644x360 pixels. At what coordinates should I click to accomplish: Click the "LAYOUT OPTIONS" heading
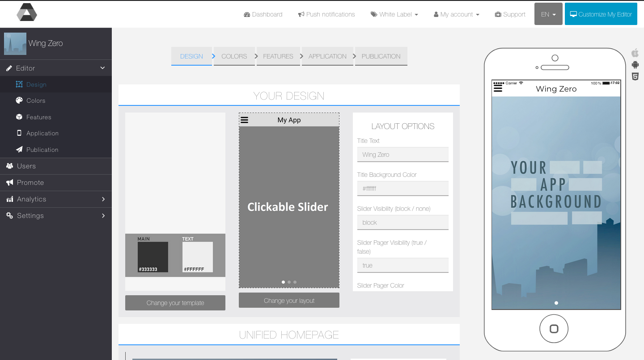[403, 126]
